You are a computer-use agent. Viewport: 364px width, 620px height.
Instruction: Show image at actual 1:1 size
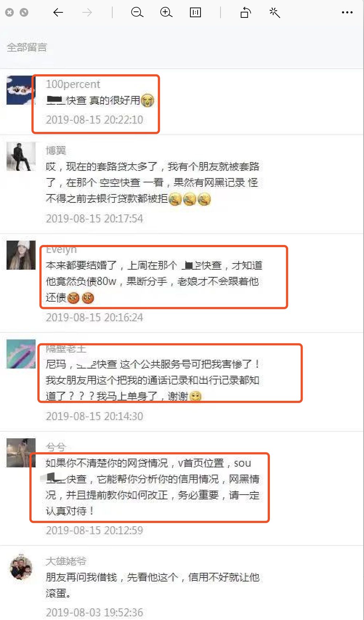(x=195, y=12)
